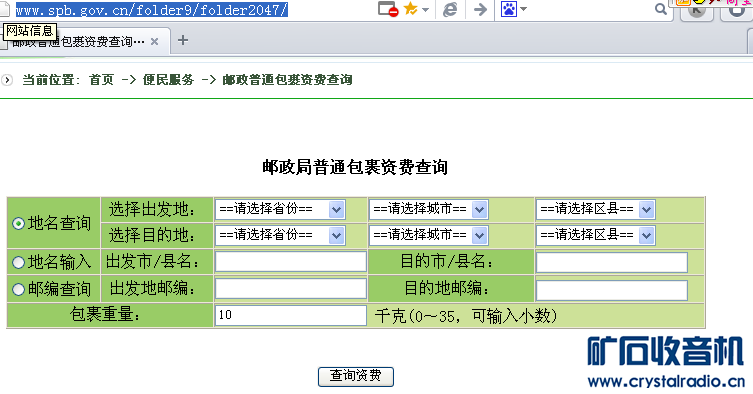Click the bookmark star icon
The height and width of the screenshot is (394, 753).
click(x=411, y=9)
